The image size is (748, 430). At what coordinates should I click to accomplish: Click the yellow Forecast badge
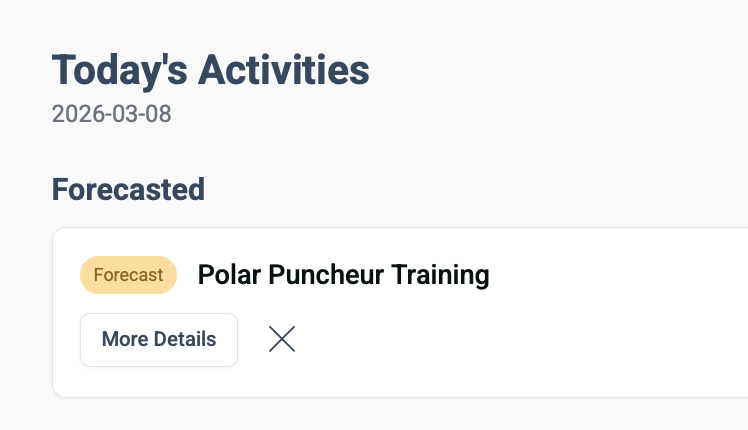click(128, 275)
